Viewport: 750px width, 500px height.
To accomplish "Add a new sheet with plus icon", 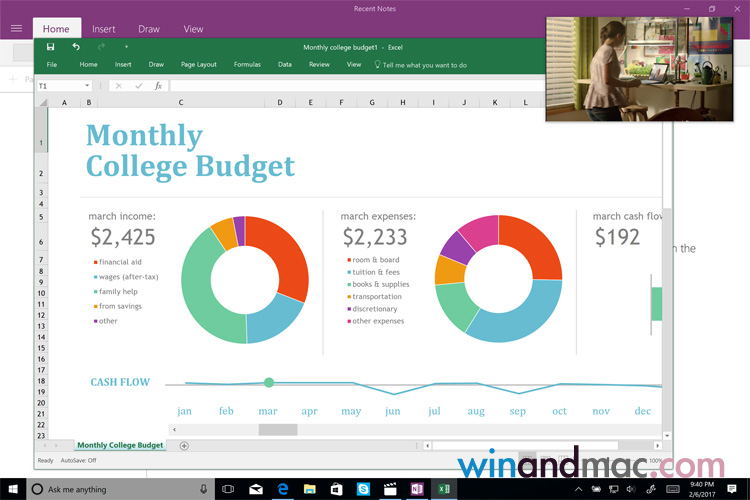I will point(184,445).
